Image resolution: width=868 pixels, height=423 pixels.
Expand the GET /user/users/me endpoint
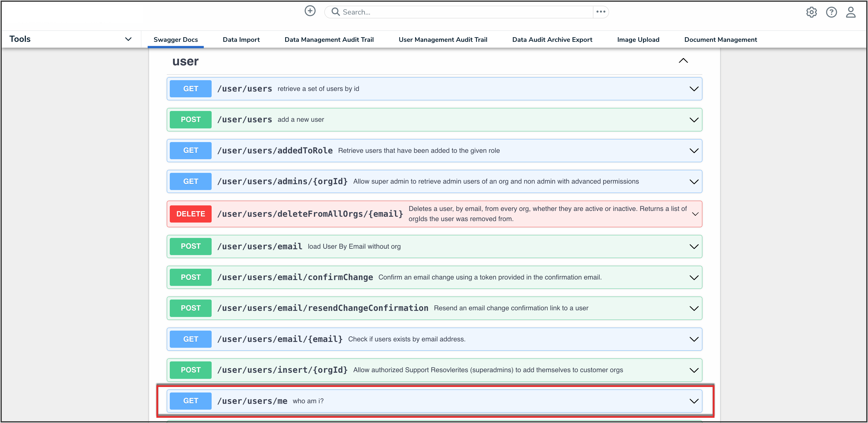[694, 401]
